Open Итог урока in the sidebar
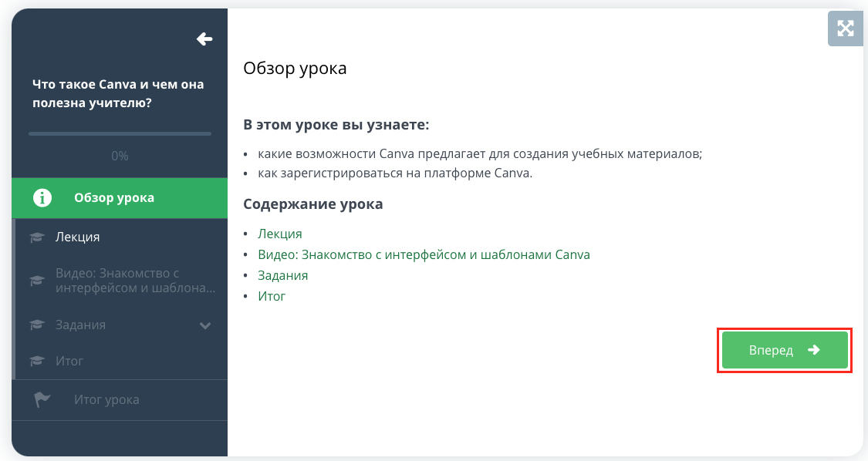 [120, 399]
